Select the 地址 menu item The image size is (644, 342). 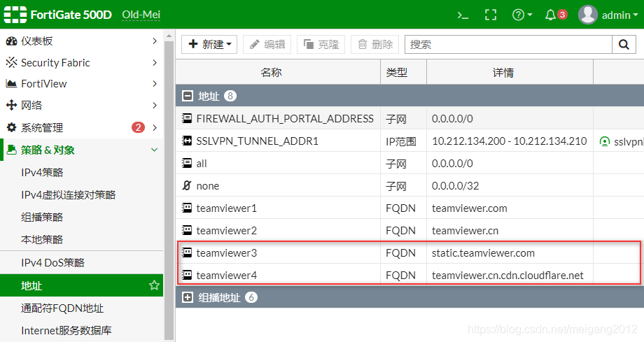[81, 285]
